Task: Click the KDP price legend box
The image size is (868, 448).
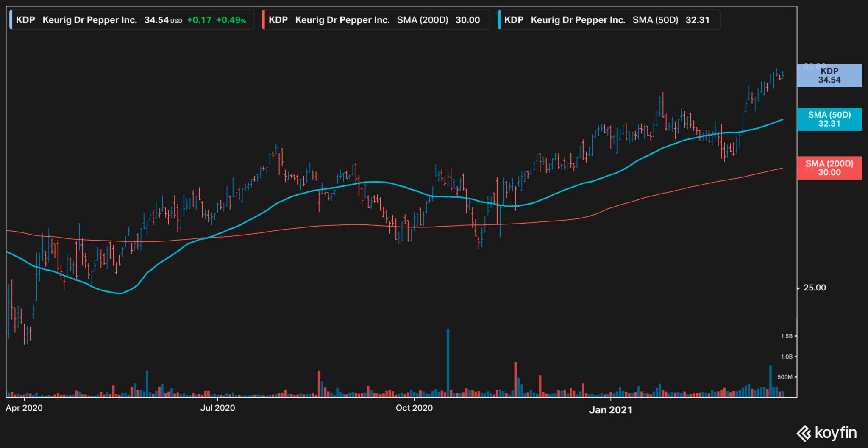Action: click(x=132, y=20)
